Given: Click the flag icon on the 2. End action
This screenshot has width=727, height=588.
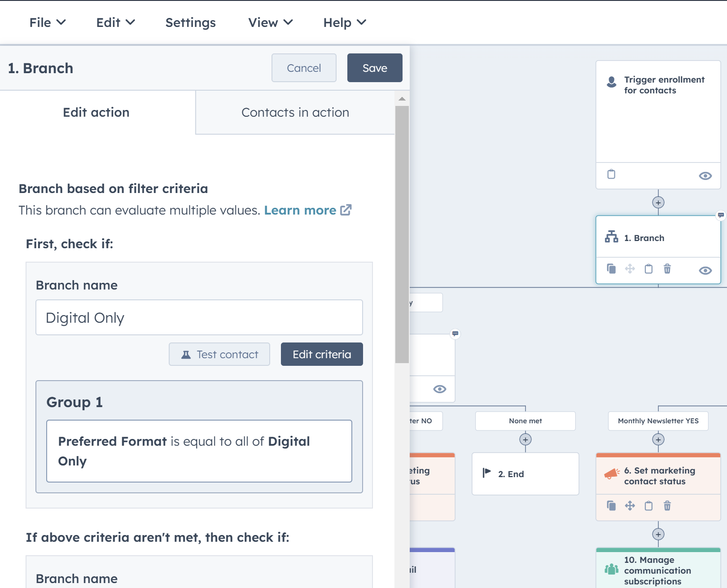Looking at the screenshot, I should click(486, 474).
